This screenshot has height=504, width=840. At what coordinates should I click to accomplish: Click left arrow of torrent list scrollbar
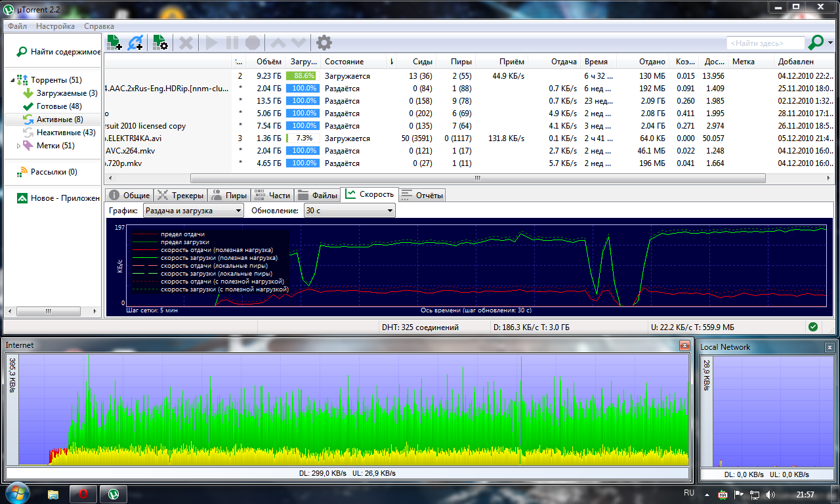point(109,178)
